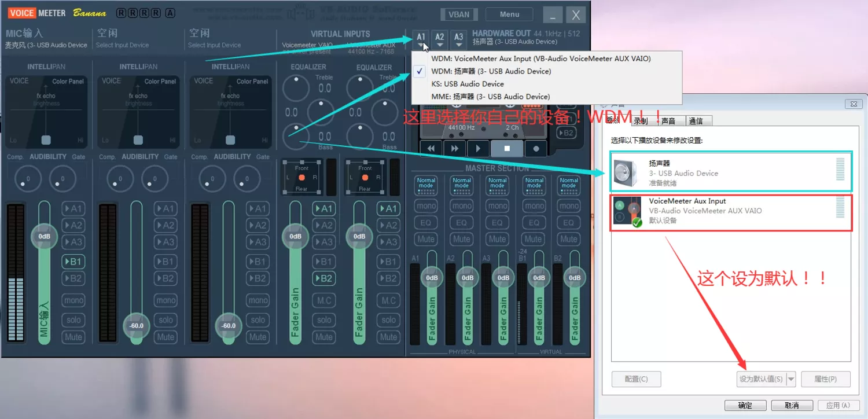Click the MIC输入 fader 0dB knob
Image resolution: width=868 pixels, height=419 pixels.
coord(45,237)
